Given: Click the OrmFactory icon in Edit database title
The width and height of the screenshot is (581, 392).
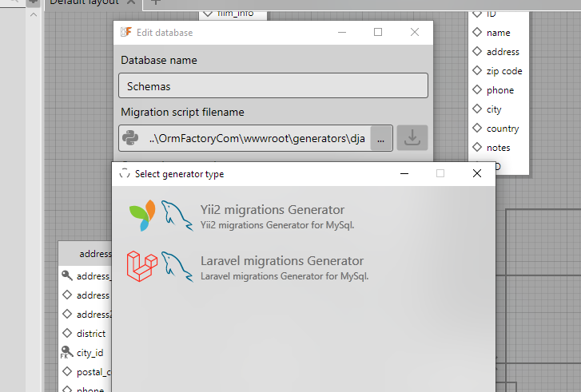Looking at the screenshot, I should [x=126, y=32].
